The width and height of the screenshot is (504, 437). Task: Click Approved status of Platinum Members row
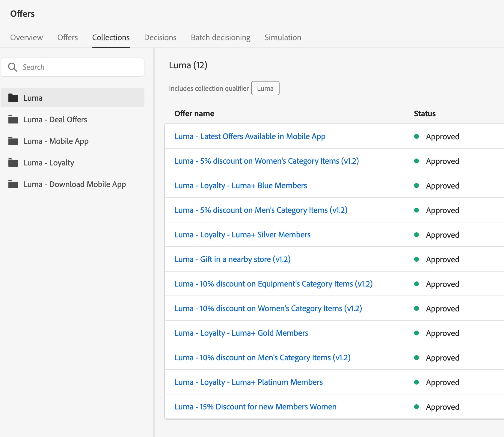pos(443,382)
